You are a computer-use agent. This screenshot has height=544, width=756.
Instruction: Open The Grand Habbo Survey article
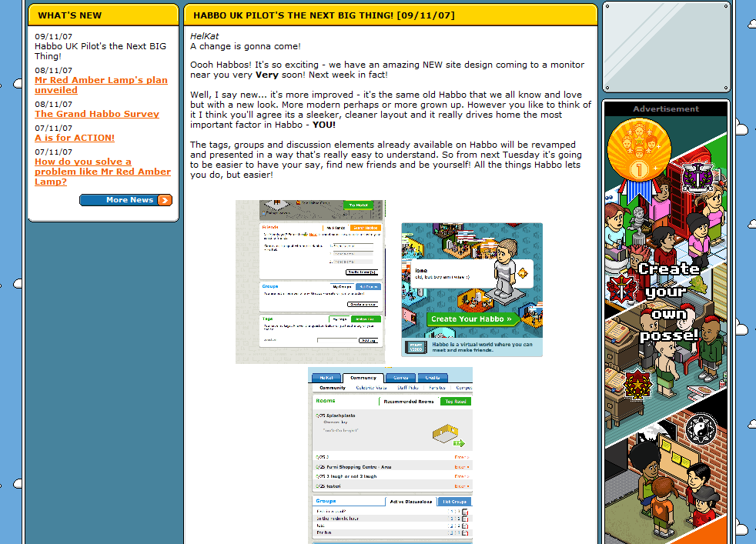point(97,114)
